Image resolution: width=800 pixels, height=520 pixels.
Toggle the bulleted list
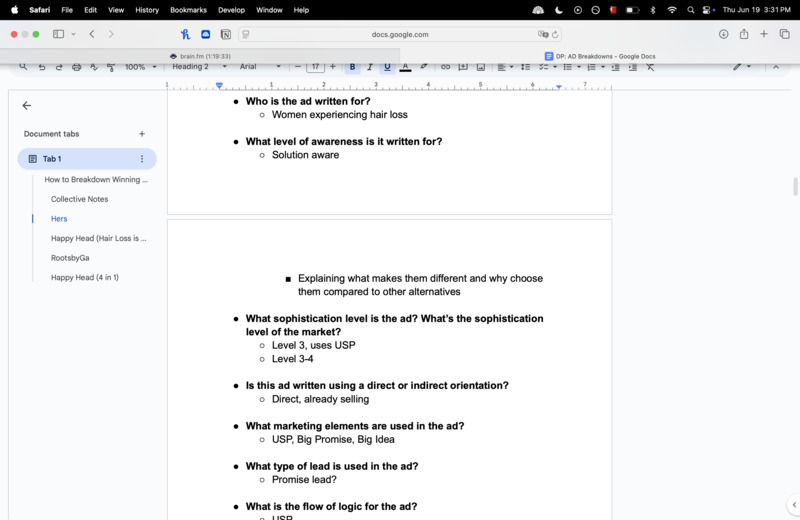click(567, 67)
